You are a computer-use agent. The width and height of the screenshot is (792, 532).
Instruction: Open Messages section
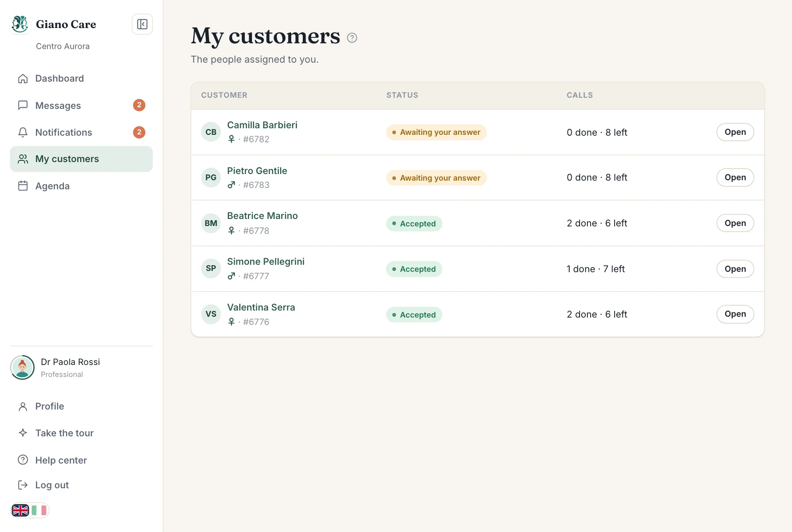(x=81, y=106)
